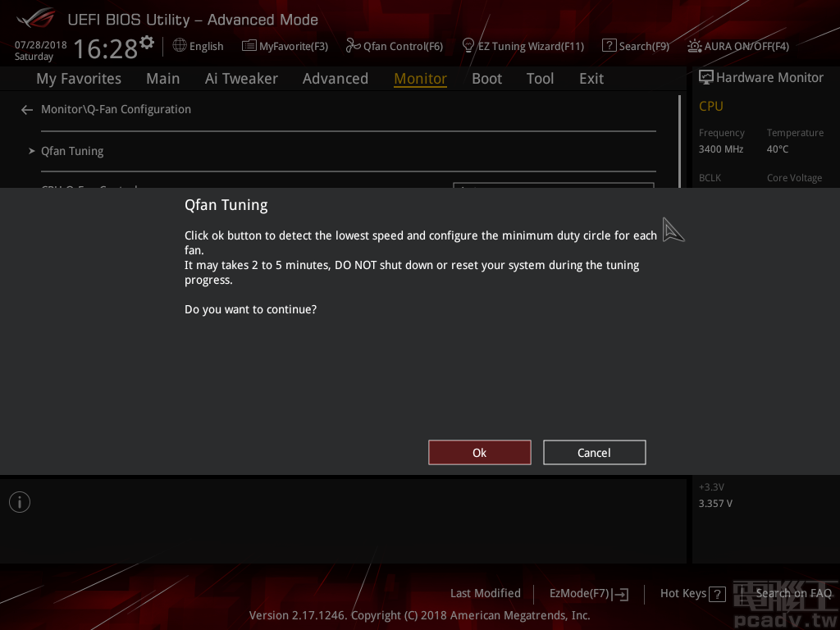Click the back arrow beside Monitor\Q-Fan Configuration
Viewport: 840px width, 630px height.
(x=27, y=110)
